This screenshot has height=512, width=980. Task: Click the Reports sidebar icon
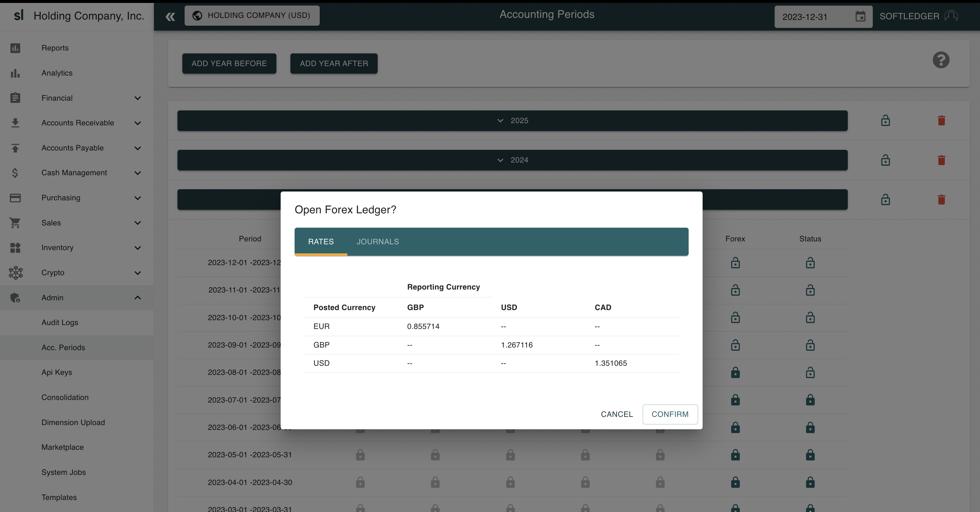[x=15, y=48]
